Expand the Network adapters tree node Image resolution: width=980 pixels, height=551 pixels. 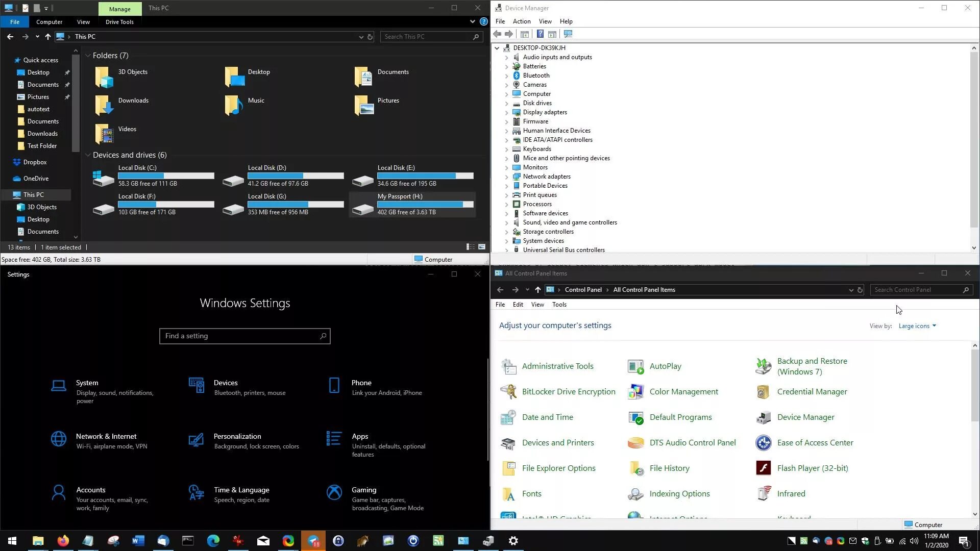[x=506, y=177]
